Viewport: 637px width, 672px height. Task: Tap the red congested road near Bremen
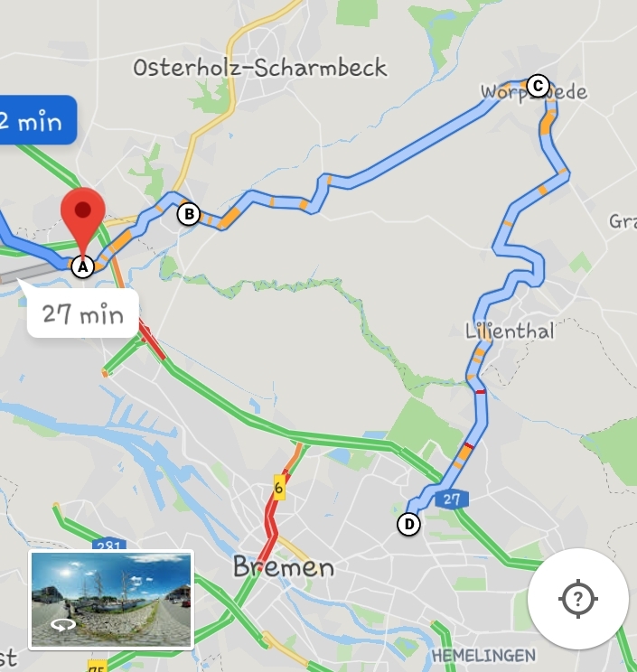click(x=272, y=521)
